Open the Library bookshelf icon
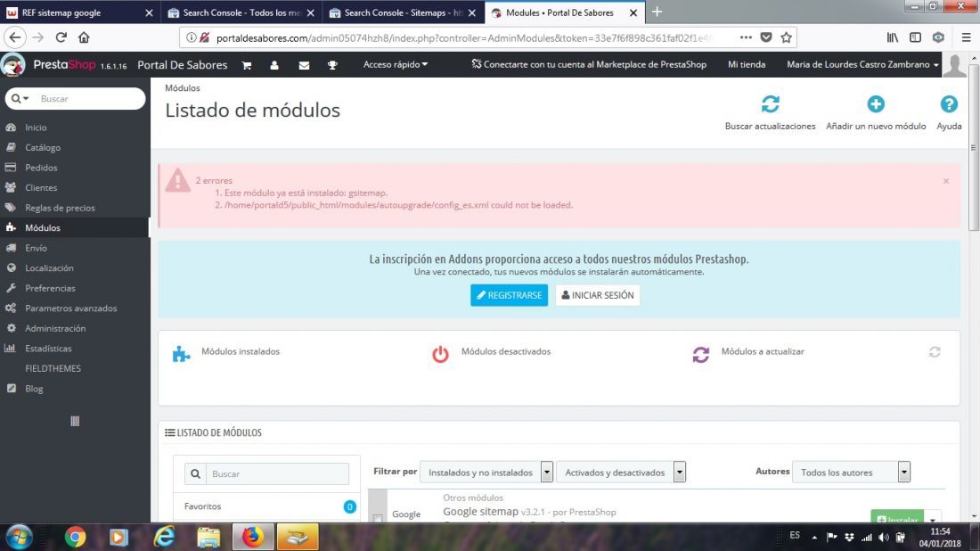Viewport: 980px width, 551px height. [x=893, y=37]
